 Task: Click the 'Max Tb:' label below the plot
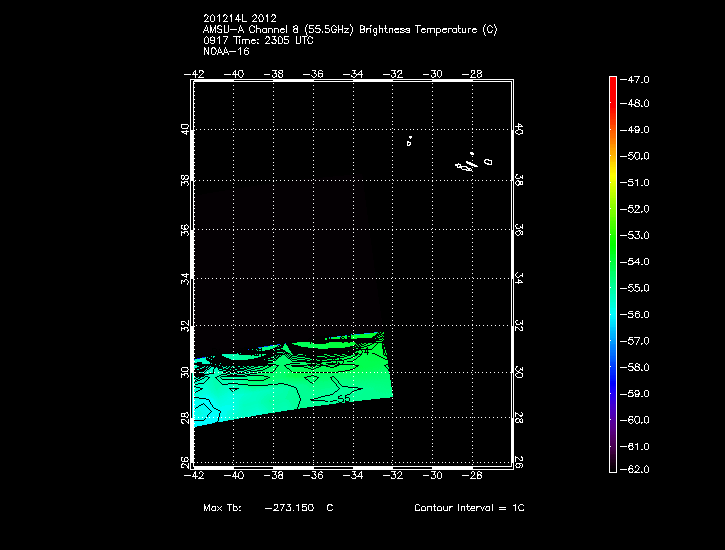(221, 508)
